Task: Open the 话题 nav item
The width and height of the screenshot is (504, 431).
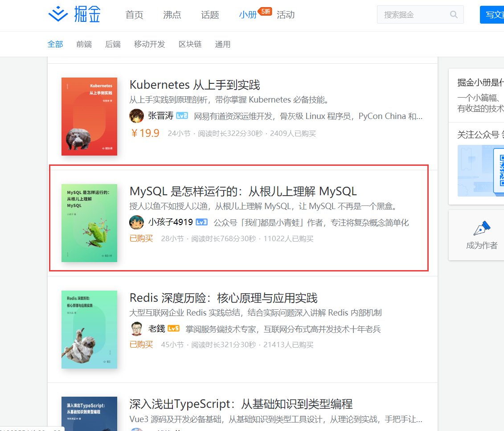Action: 210,15
